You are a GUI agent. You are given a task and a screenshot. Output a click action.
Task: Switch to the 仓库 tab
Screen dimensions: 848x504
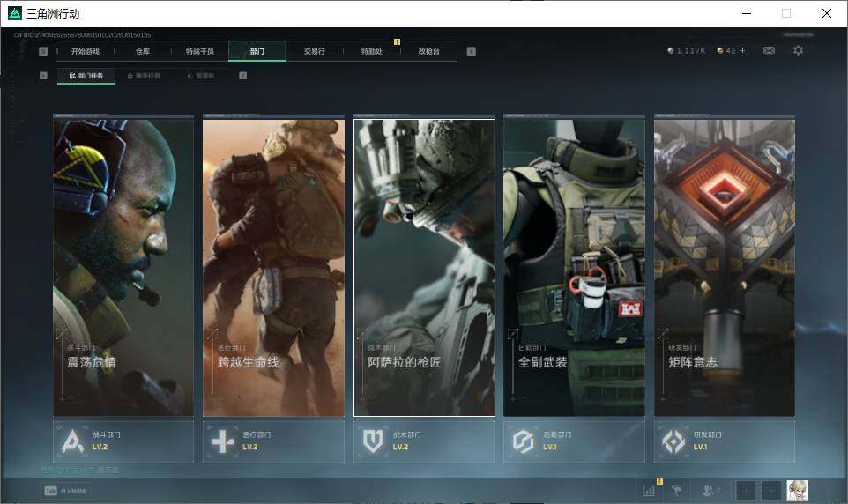coord(143,51)
